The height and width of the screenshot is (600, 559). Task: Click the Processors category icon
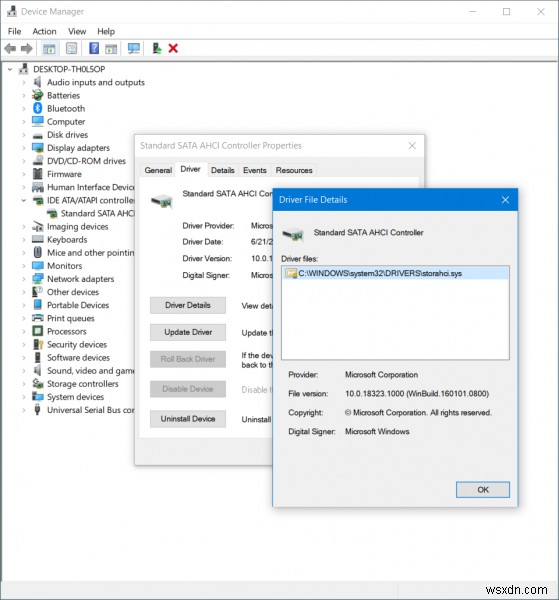tap(37, 331)
